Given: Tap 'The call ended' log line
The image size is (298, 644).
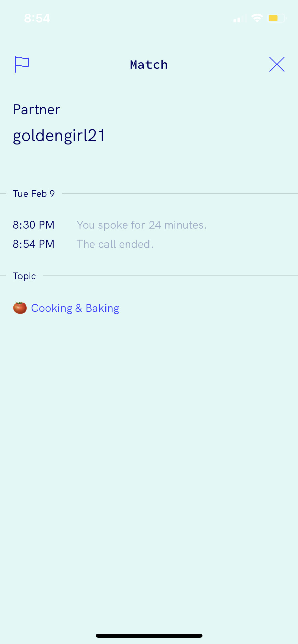Looking at the screenshot, I should [115, 244].
